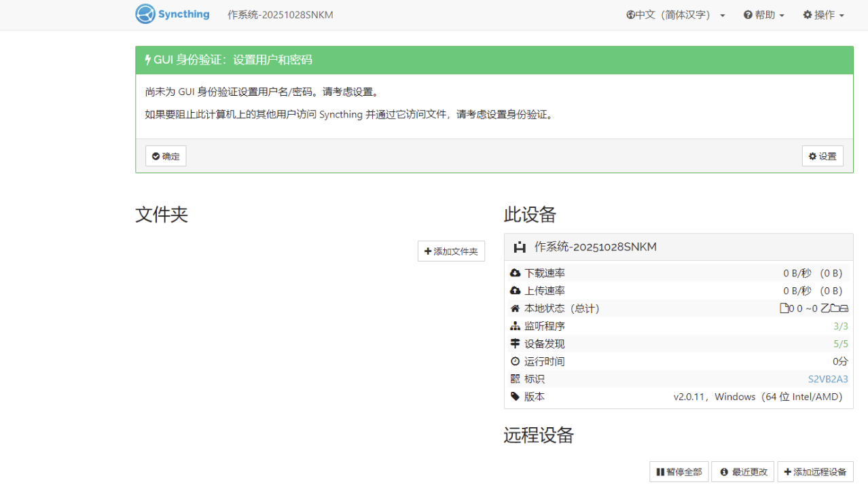Click the upload cloud icon beside 上传速率
Viewport: 868px width, 489px height.
pyautogui.click(x=516, y=290)
